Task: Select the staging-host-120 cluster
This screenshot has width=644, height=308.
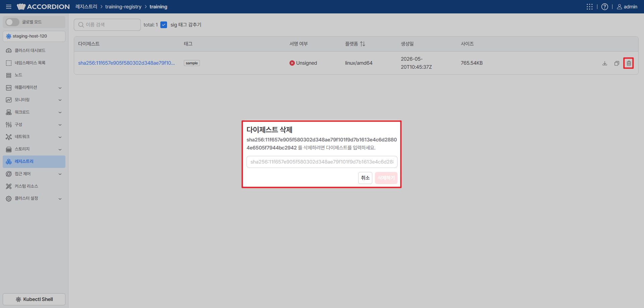Action: 34,36
